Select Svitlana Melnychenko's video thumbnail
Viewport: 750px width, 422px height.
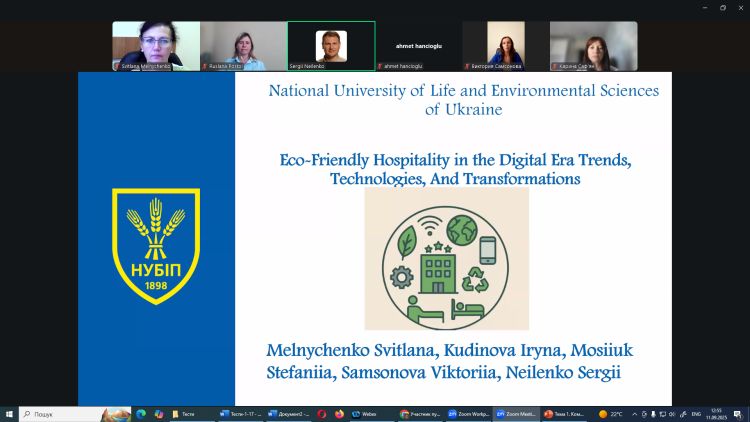pos(155,46)
